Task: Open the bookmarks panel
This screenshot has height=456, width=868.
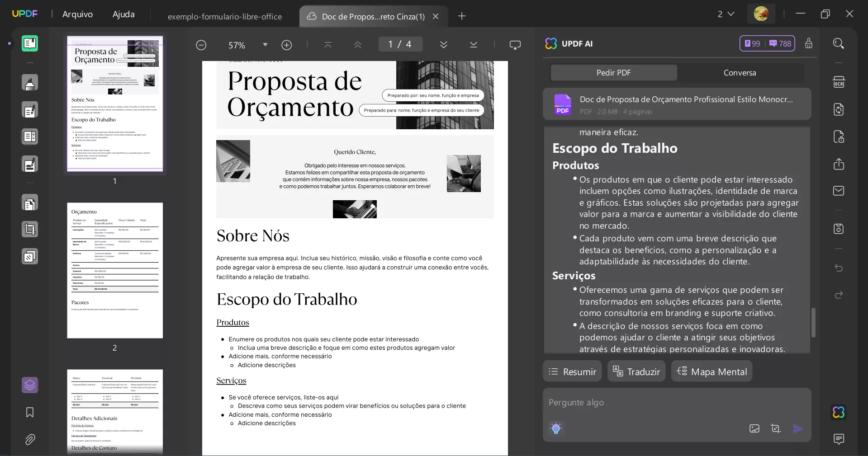Action: 30,413
